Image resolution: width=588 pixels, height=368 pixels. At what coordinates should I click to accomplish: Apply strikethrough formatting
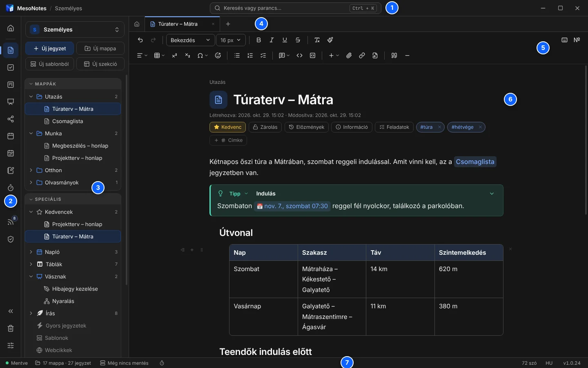(298, 40)
